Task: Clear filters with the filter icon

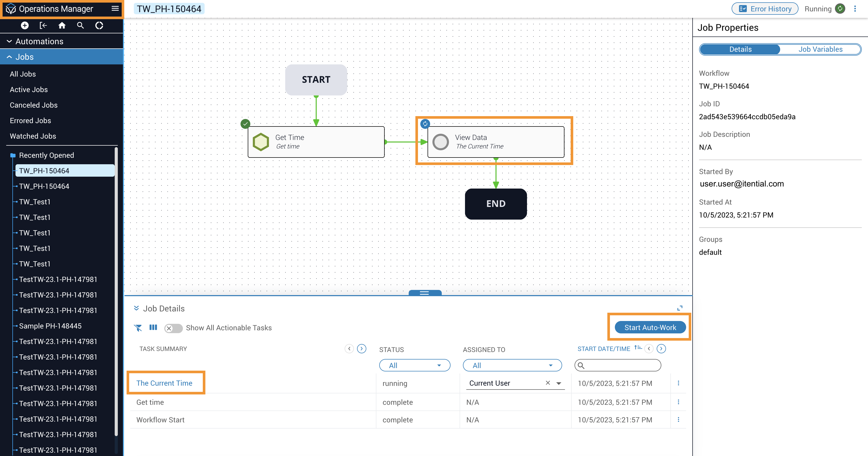Action: pyautogui.click(x=138, y=327)
